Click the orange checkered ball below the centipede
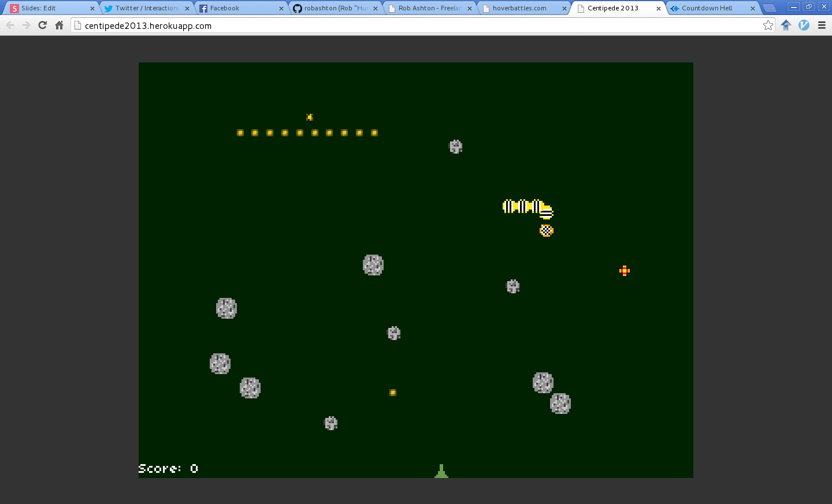Image resolution: width=832 pixels, height=504 pixels. (547, 231)
